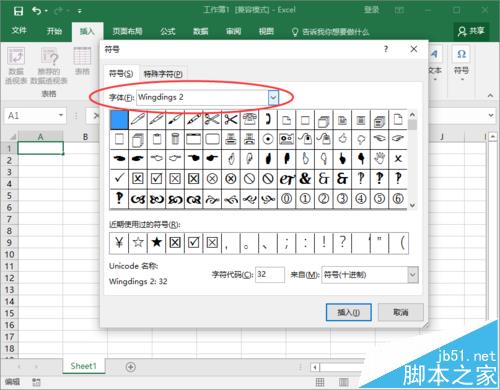Click the macro record status bar icon

click(37, 382)
